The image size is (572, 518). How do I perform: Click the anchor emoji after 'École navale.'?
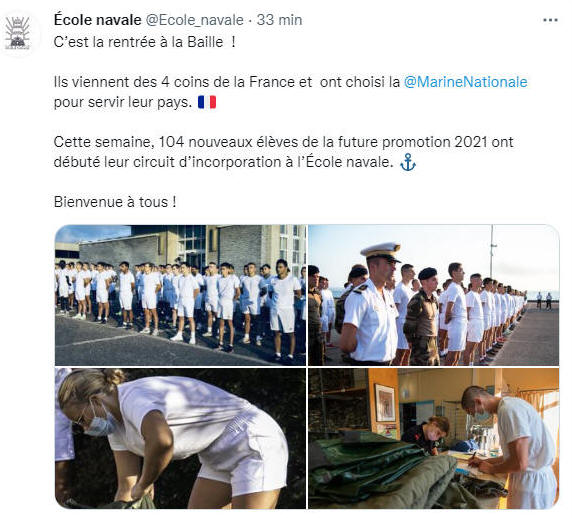[x=408, y=162]
